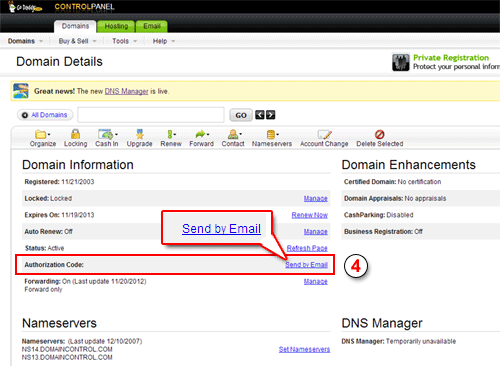Click the Renew Now link
The width and height of the screenshot is (500, 366).
[310, 215]
